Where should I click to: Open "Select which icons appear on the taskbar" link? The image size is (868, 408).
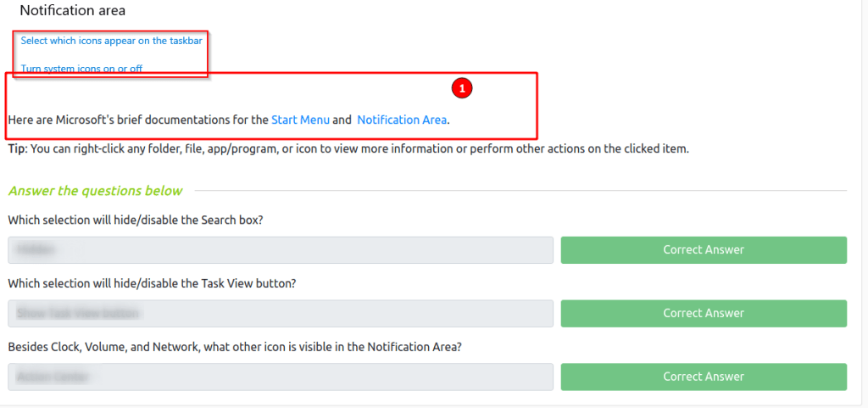pos(111,41)
